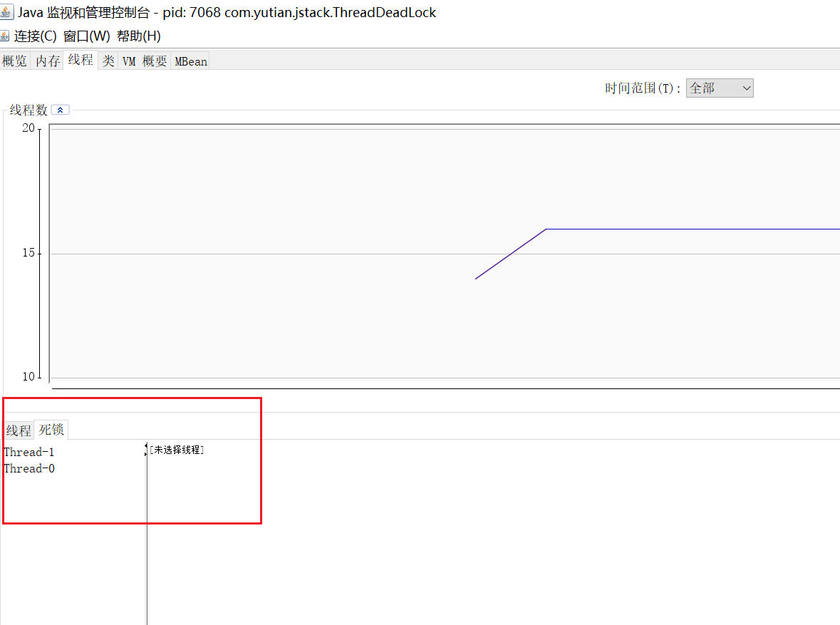
Task: Select the lower 线程 list tab
Action: pos(19,430)
